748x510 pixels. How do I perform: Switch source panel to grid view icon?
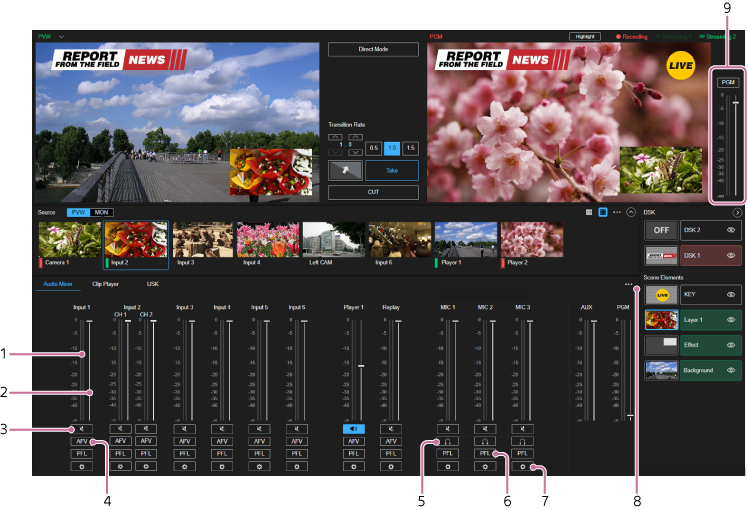[588, 213]
